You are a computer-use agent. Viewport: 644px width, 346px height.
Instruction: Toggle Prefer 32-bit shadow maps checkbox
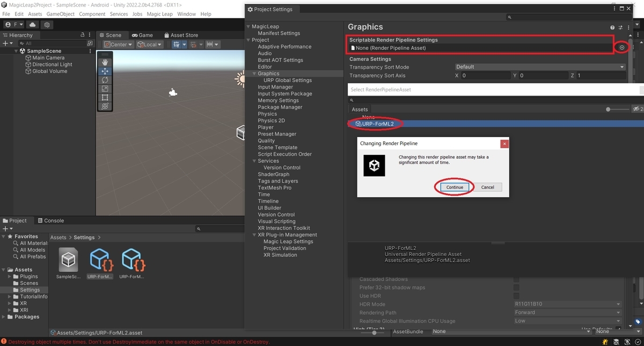(x=516, y=287)
